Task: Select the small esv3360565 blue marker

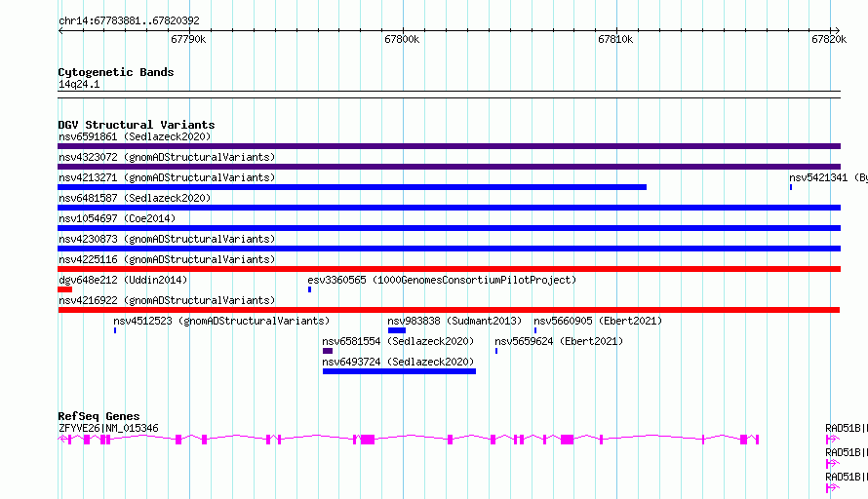Action: (x=309, y=289)
